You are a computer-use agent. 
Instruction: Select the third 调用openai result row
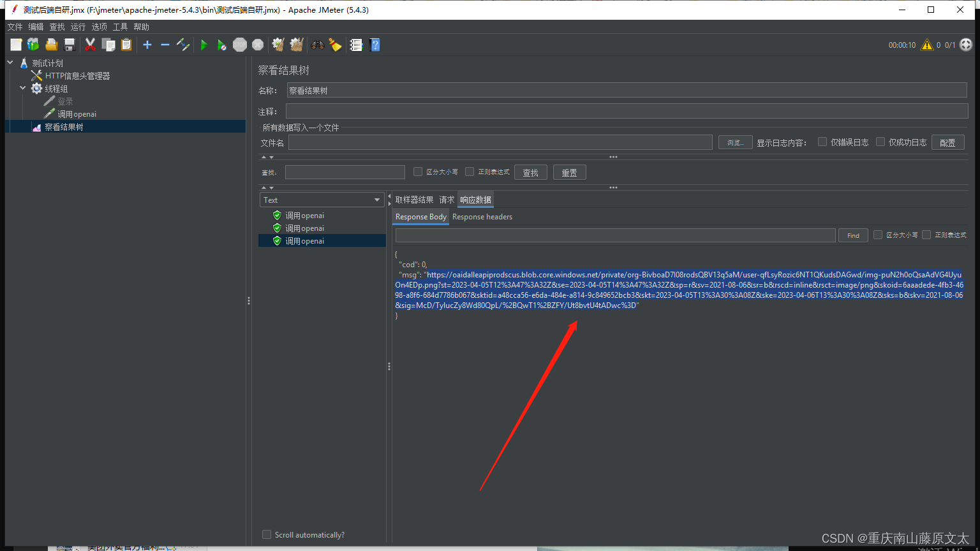[x=322, y=241]
